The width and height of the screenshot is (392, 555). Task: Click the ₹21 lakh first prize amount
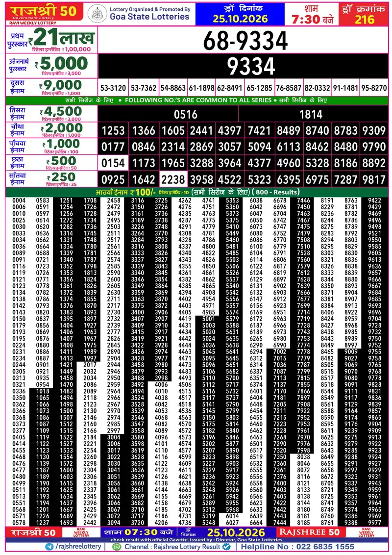[62, 38]
